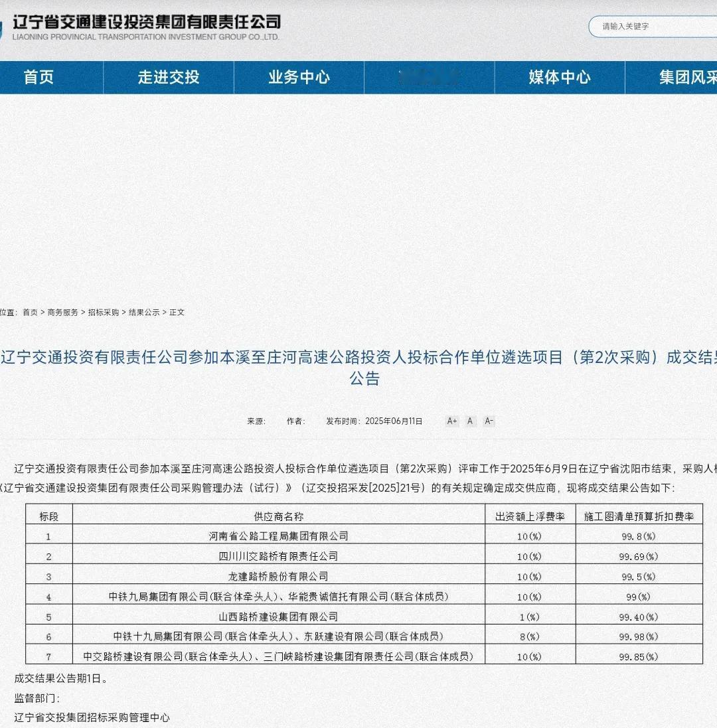The width and height of the screenshot is (717, 728).
Task: Open the 业务中心 navigation item
Action: pyautogui.click(x=299, y=77)
